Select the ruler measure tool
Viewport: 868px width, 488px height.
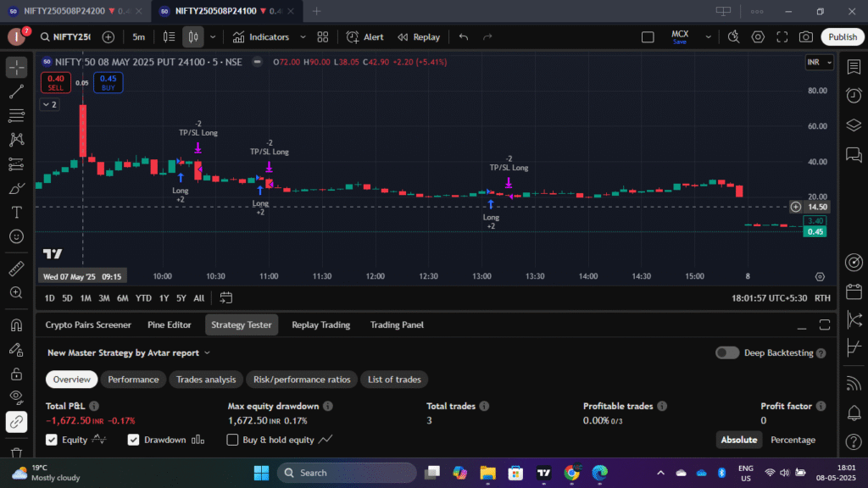pyautogui.click(x=17, y=269)
